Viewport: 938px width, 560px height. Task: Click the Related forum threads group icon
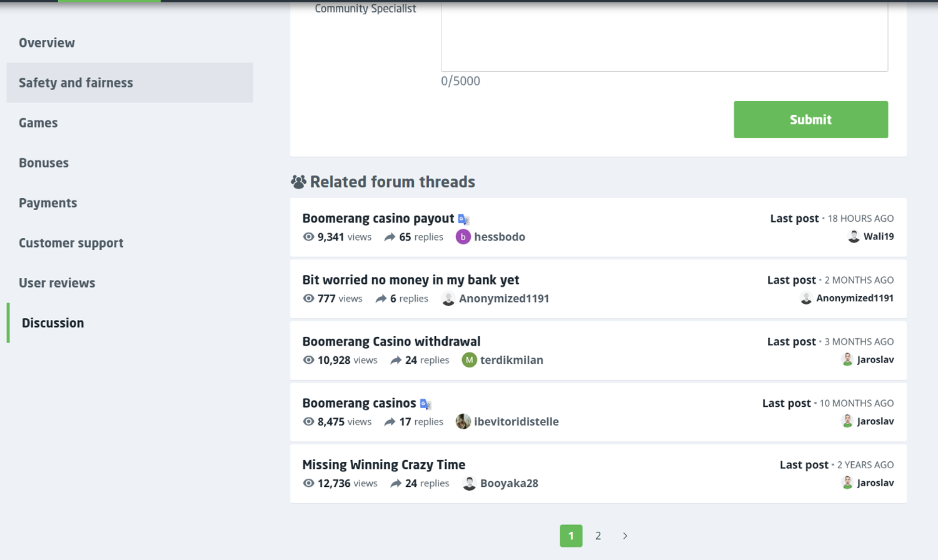coord(298,182)
